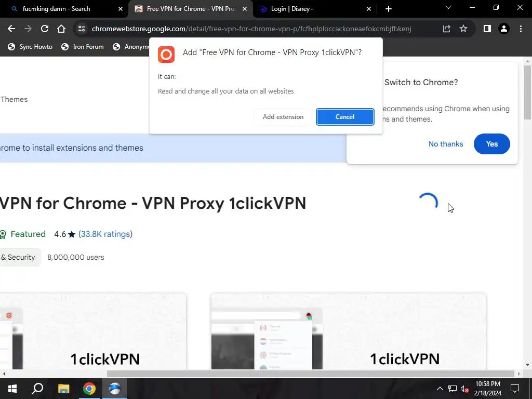This screenshot has height=399, width=532.
Task: Close the Login | Disney+ tab
Action: coord(369,9)
